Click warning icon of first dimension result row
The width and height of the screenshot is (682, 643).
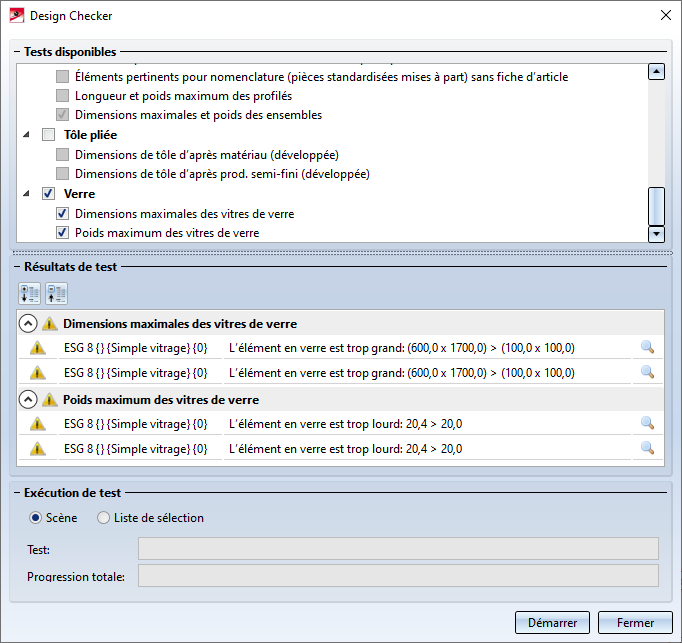38,348
